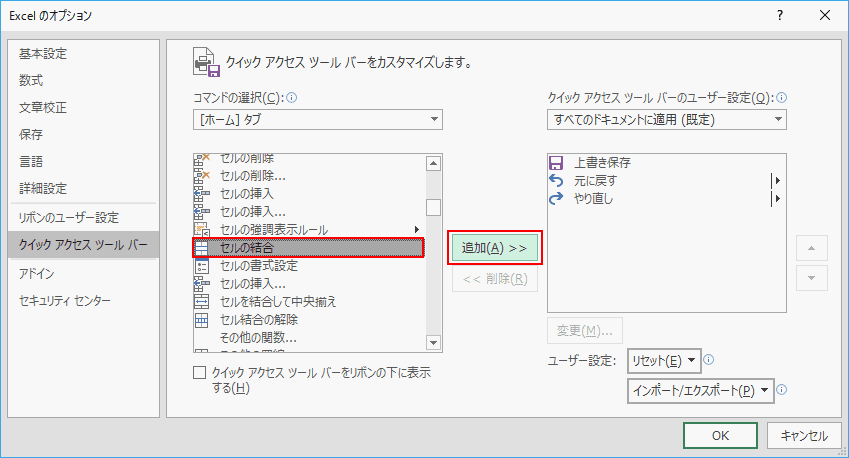
Task: Open the 基本設定 category
Action: coord(83,54)
